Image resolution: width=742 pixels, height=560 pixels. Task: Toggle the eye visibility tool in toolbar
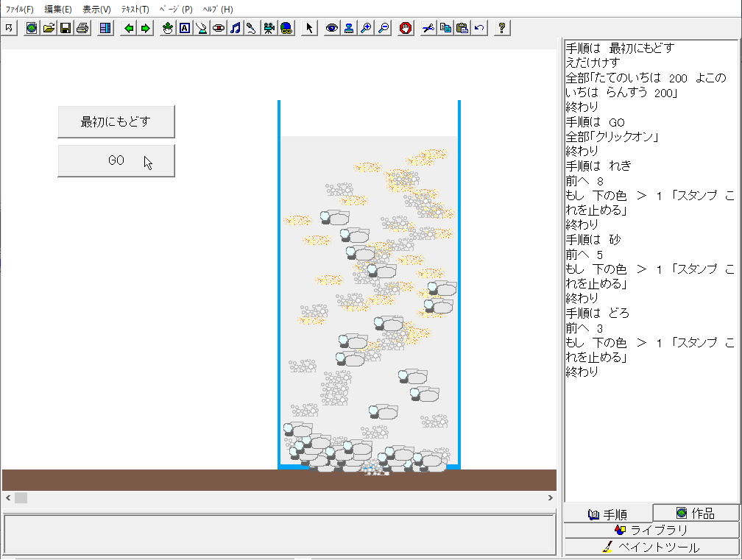click(x=332, y=28)
